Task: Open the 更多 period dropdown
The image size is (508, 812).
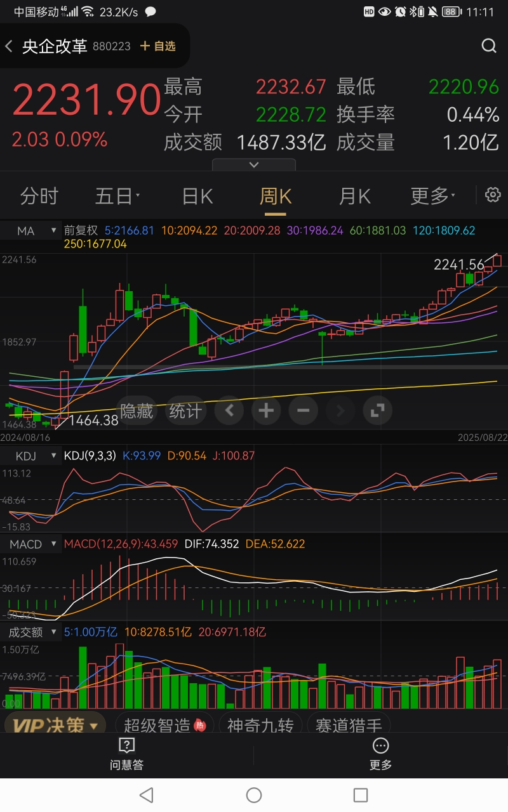Action: [433, 196]
